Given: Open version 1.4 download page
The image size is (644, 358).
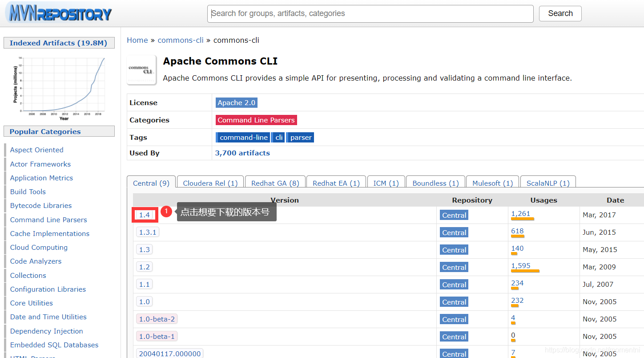Looking at the screenshot, I should tap(145, 215).
